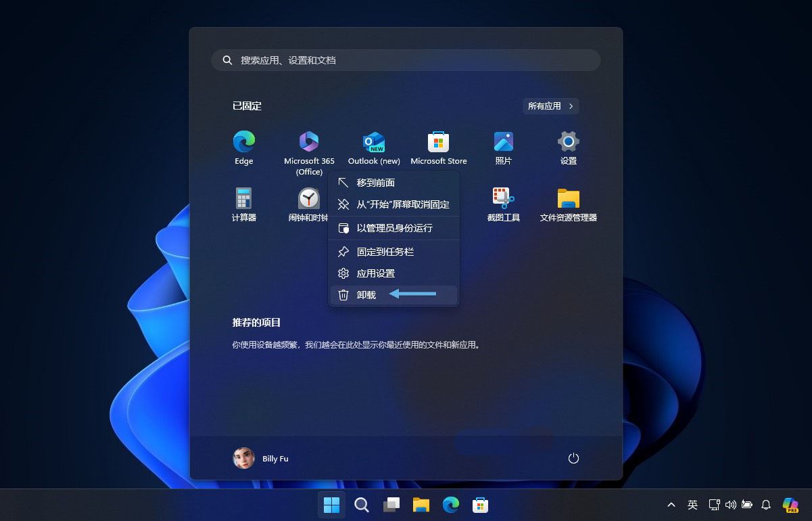Viewport: 812px width, 521px height.
Task: Expand 所有应用 (All apps) list
Action: click(550, 106)
